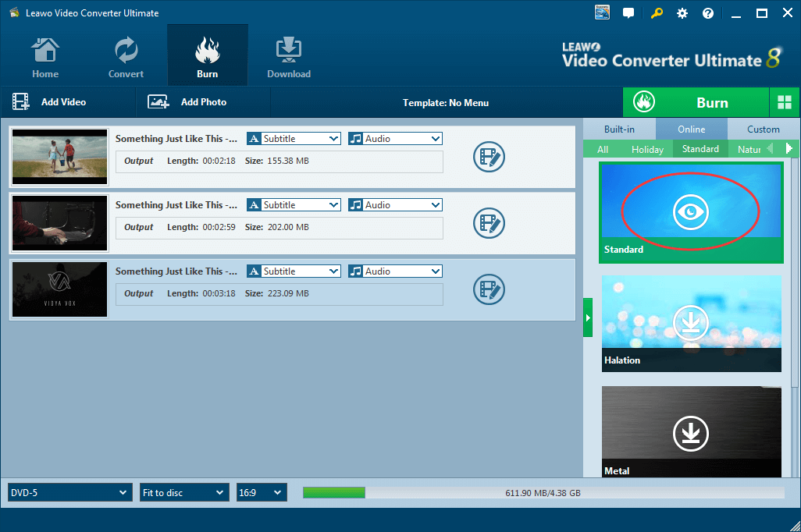The image size is (801, 532).
Task: Click the piano thumbnail of second video
Action: (x=60, y=223)
